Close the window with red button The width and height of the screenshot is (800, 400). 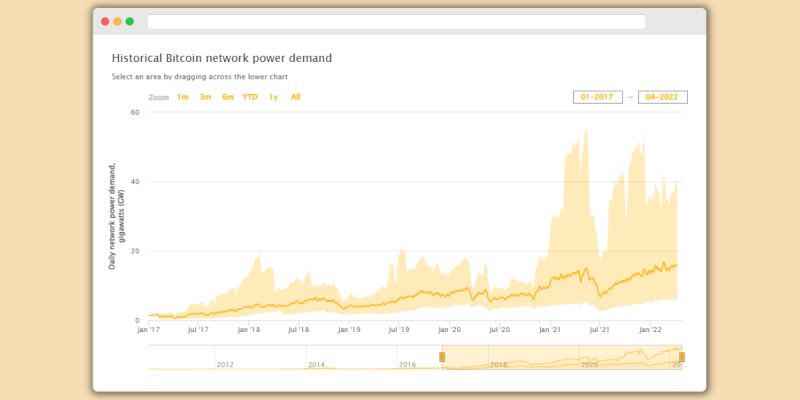click(105, 21)
